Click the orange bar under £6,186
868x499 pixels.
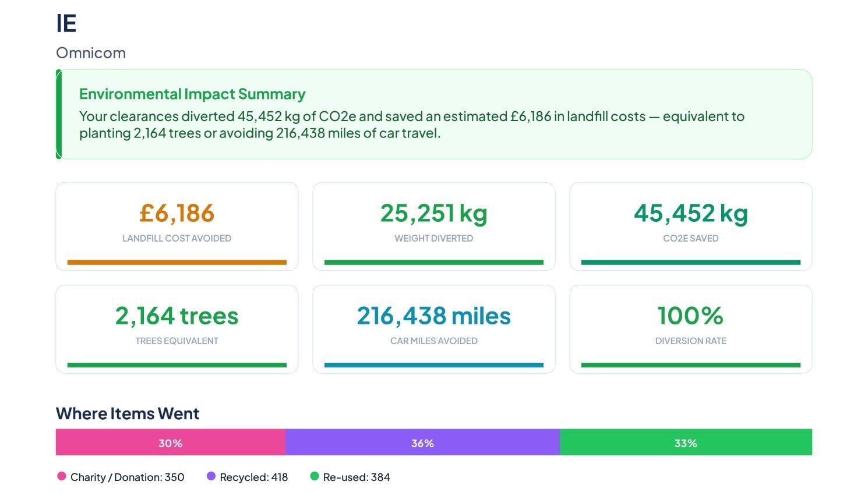point(177,263)
